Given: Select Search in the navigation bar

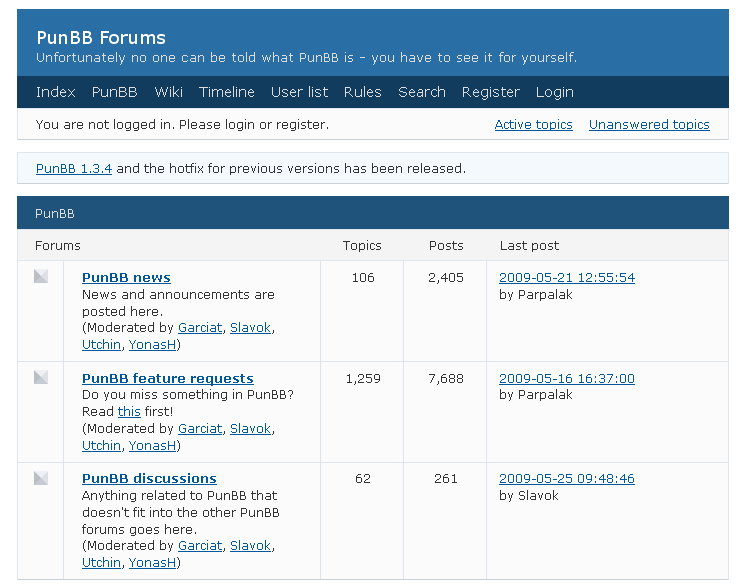Looking at the screenshot, I should [x=422, y=92].
